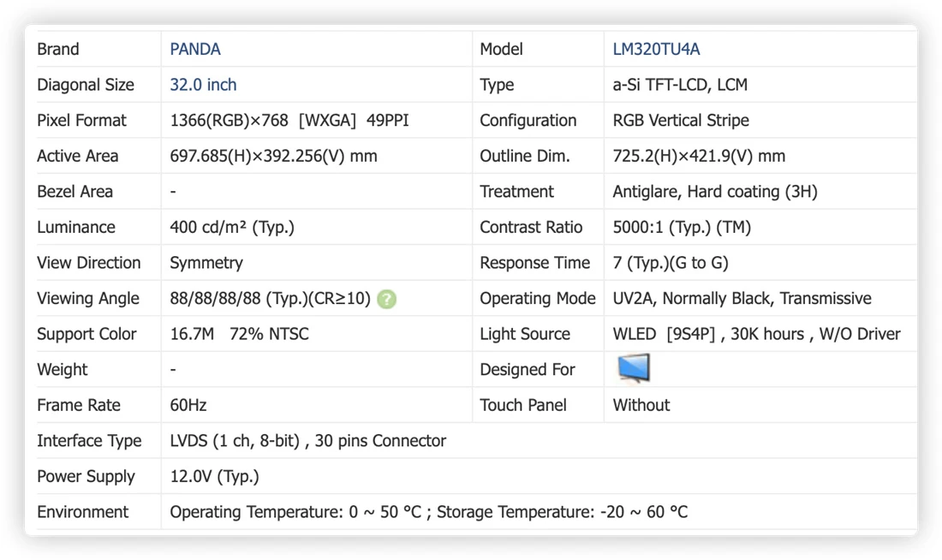The height and width of the screenshot is (560, 942).
Task: Click the Frame Rate label
Action: tap(79, 406)
